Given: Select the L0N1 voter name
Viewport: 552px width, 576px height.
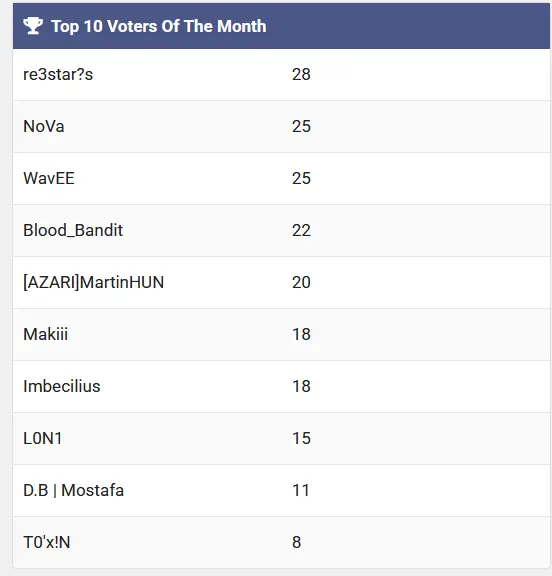Looking at the screenshot, I should (43, 438).
